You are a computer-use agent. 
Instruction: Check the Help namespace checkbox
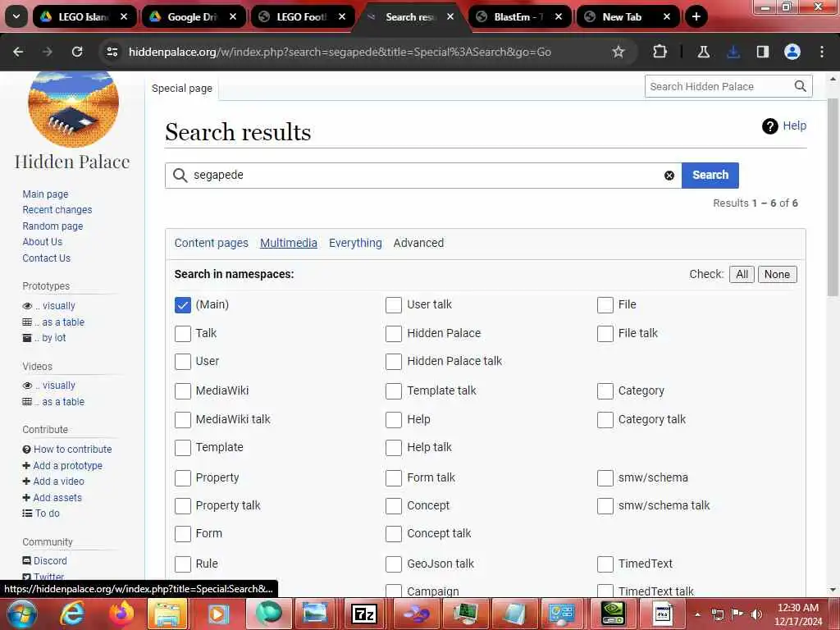tap(394, 419)
